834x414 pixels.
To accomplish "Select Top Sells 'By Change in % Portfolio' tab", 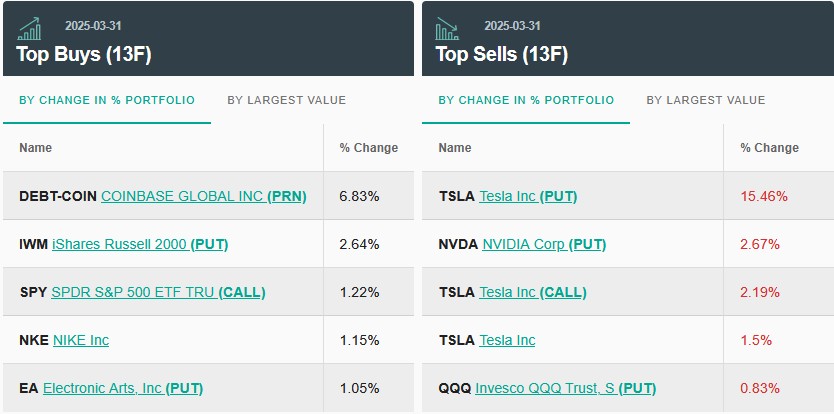I will (x=526, y=100).
